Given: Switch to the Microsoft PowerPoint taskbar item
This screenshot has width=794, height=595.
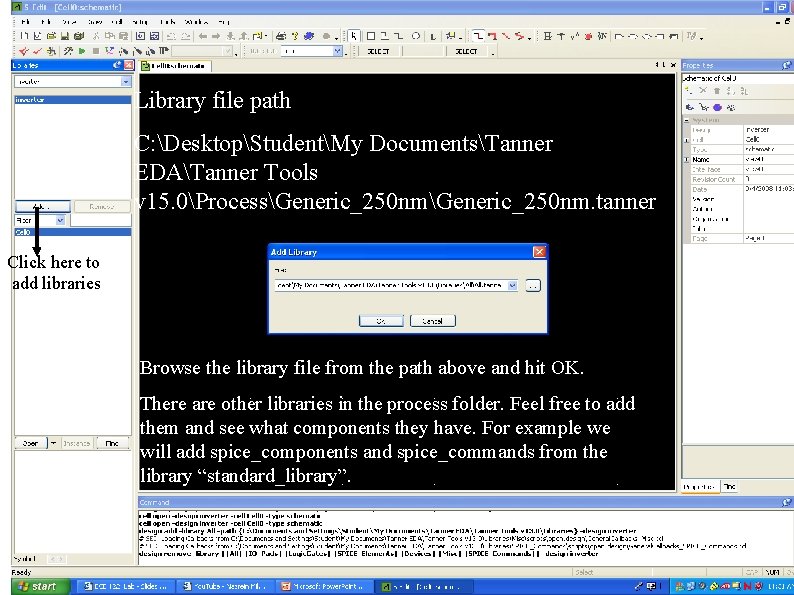Looking at the screenshot, I should [327, 586].
